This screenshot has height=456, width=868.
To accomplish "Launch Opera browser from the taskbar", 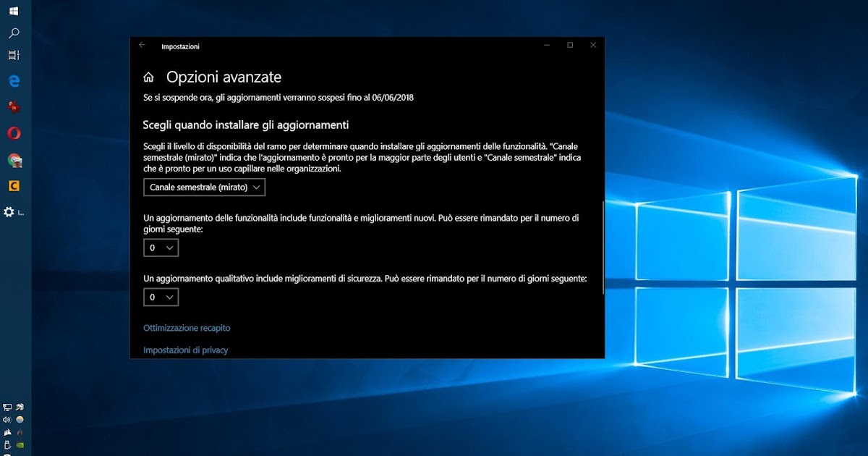I will [x=14, y=133].
